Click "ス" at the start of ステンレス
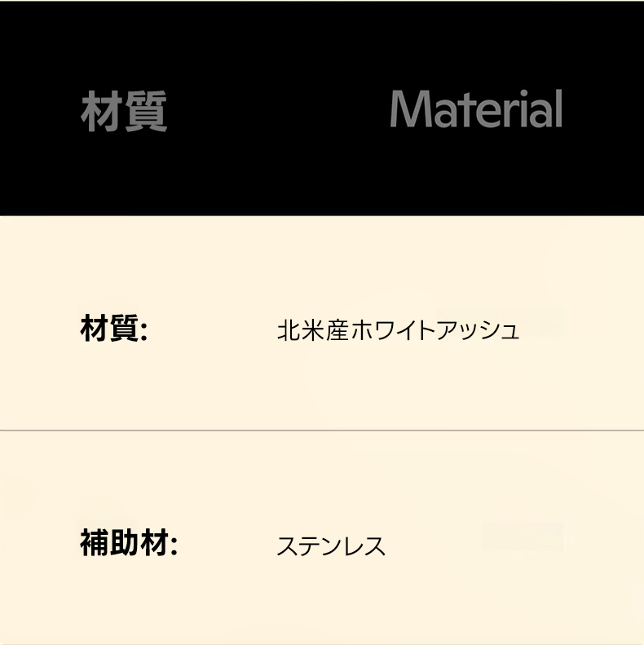 click(x=287, y=546)
